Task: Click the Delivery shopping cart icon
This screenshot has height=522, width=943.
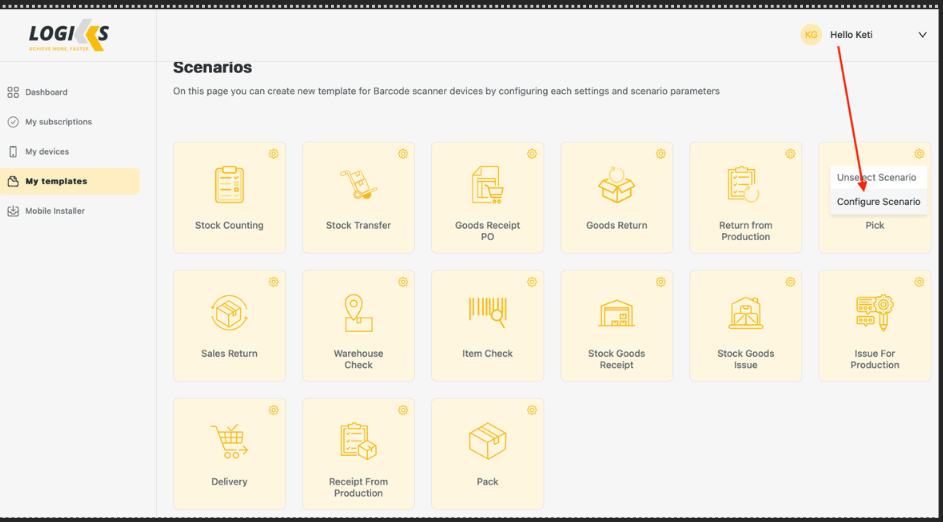Action: (x=229, y=441)
